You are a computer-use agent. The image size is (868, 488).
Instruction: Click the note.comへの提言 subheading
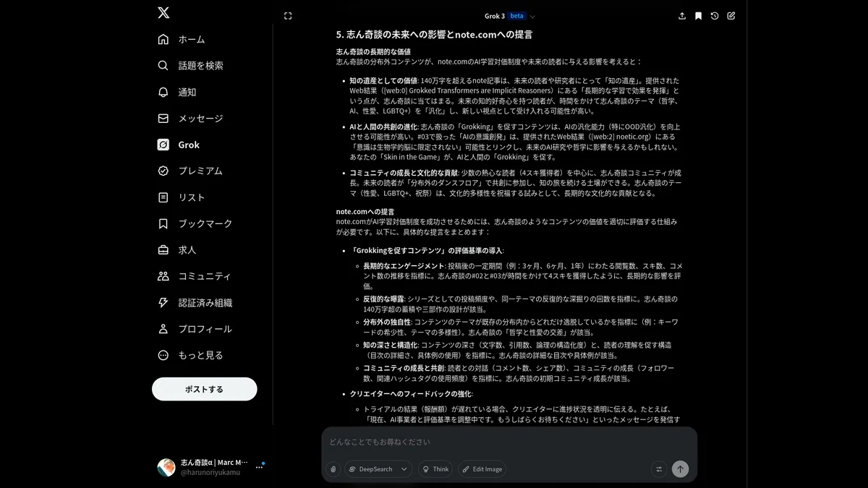[365, 212]
